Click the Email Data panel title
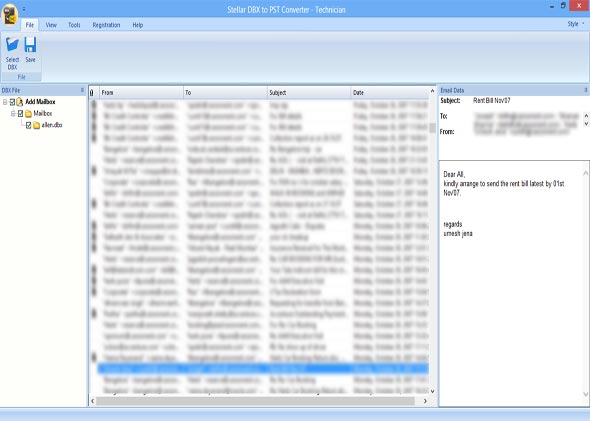 452,90
